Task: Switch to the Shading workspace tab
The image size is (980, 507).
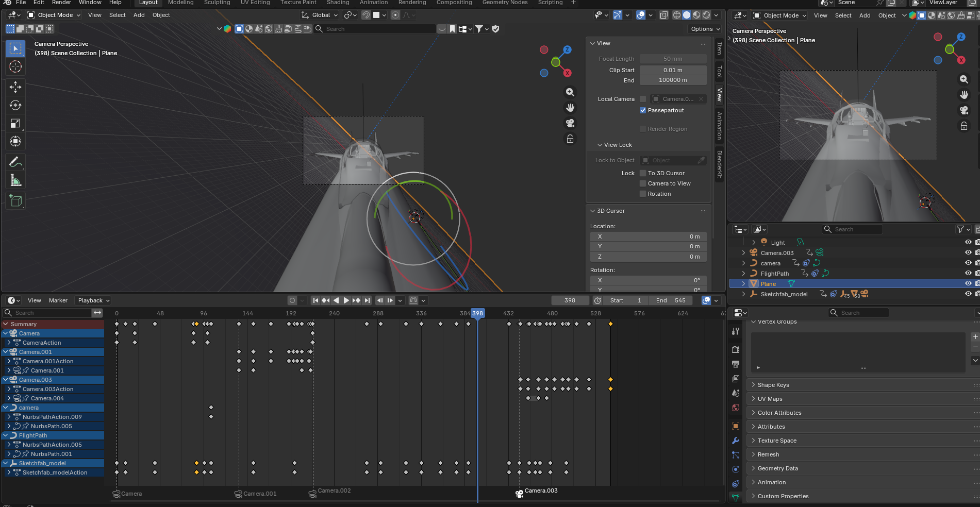Action: [338, 3]
